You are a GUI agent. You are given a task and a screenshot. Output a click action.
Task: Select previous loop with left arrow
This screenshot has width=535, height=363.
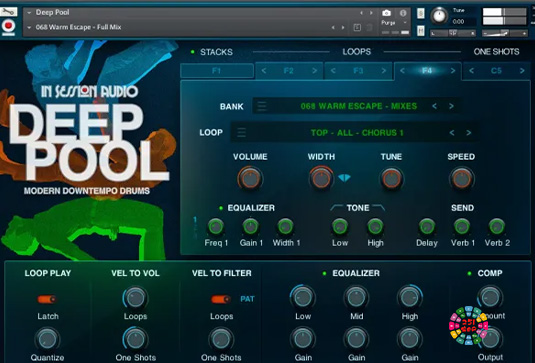(x=452, y=132)
